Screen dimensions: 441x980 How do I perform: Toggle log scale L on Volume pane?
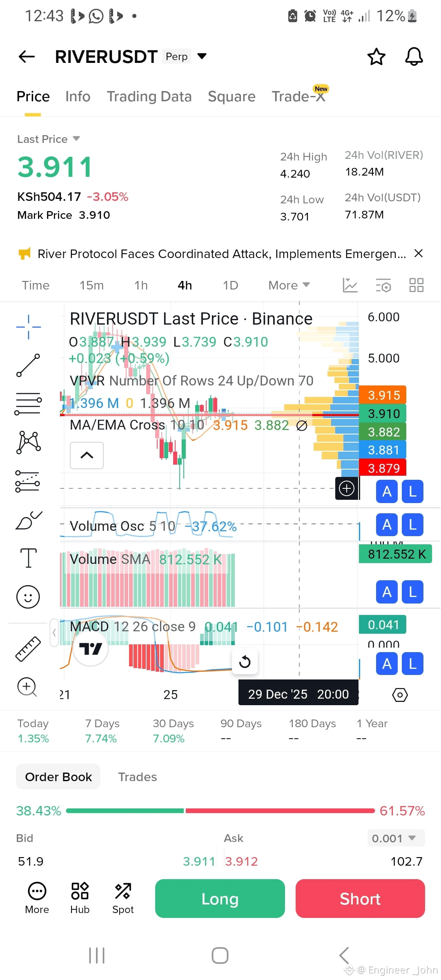pos(412,592)
